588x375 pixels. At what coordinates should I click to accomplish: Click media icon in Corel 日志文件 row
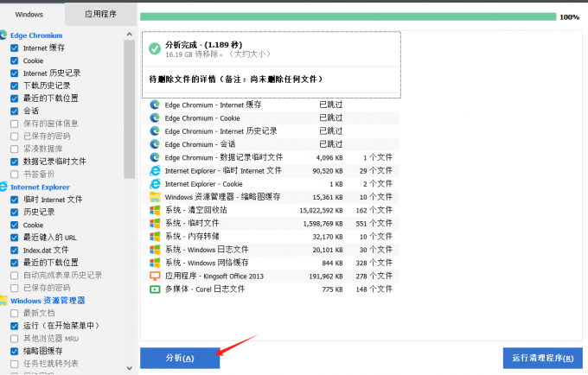[x=155, y=289]
